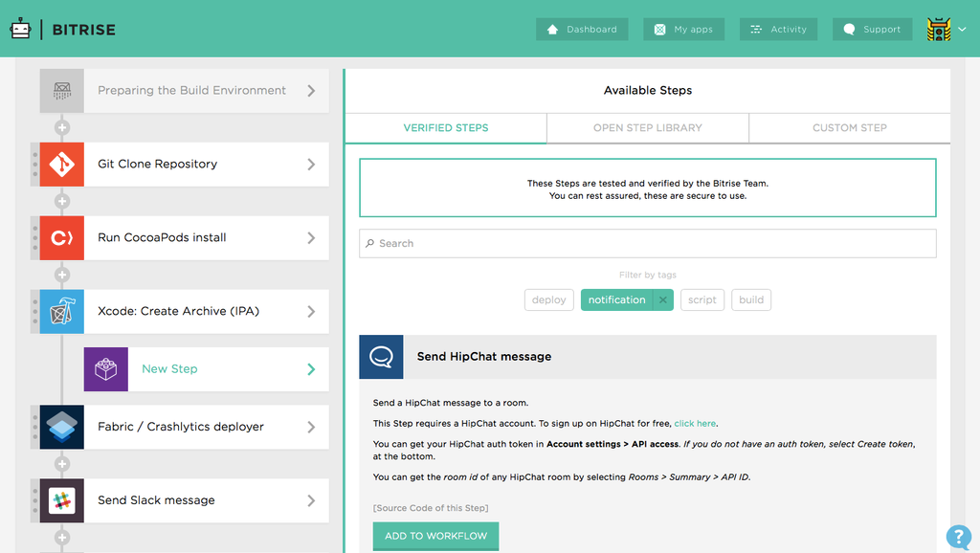Image resolution: width=980 pixels, height=553 pixels.
Task: Add step below Preparing the Build Environment
Action: [62, 127]
